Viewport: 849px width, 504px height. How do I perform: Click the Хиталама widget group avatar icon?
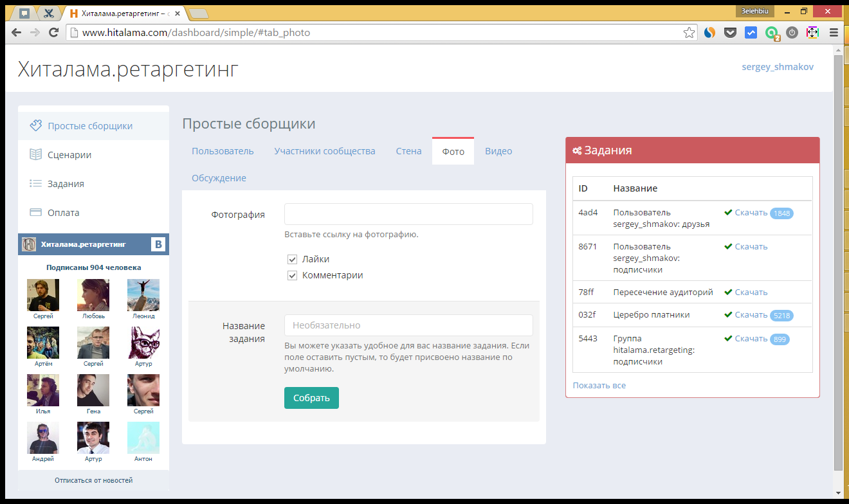coord(29,244)
